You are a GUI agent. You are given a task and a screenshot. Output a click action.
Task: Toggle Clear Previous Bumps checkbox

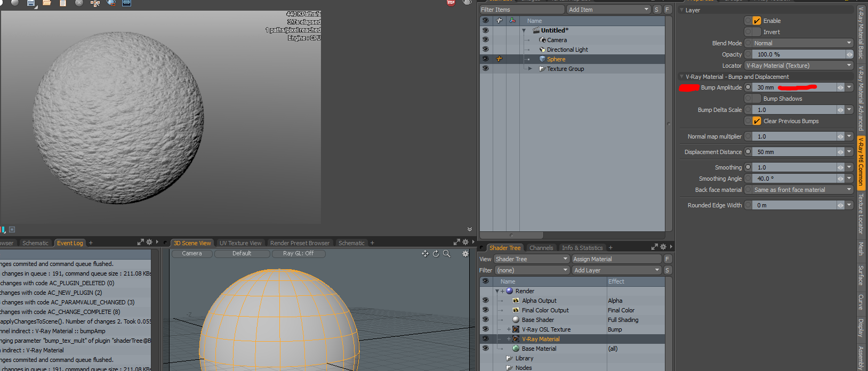pos(757,121)
